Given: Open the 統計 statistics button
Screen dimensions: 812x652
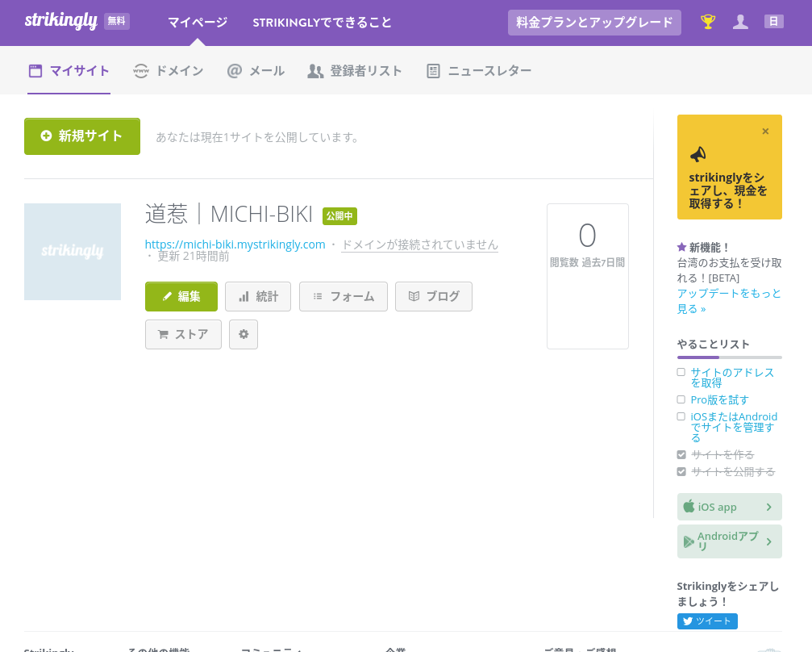Looking at the screenshot, I should tap(258, 296).
